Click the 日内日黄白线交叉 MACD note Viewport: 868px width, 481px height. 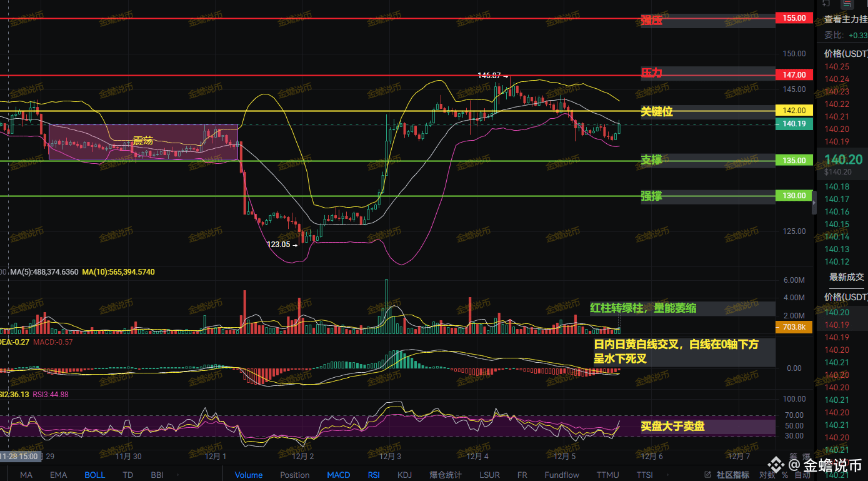(676, 352)
